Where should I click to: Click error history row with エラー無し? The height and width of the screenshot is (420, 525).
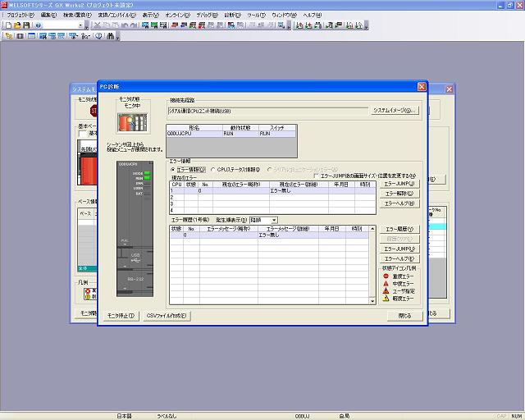click(x=269, y=235)
